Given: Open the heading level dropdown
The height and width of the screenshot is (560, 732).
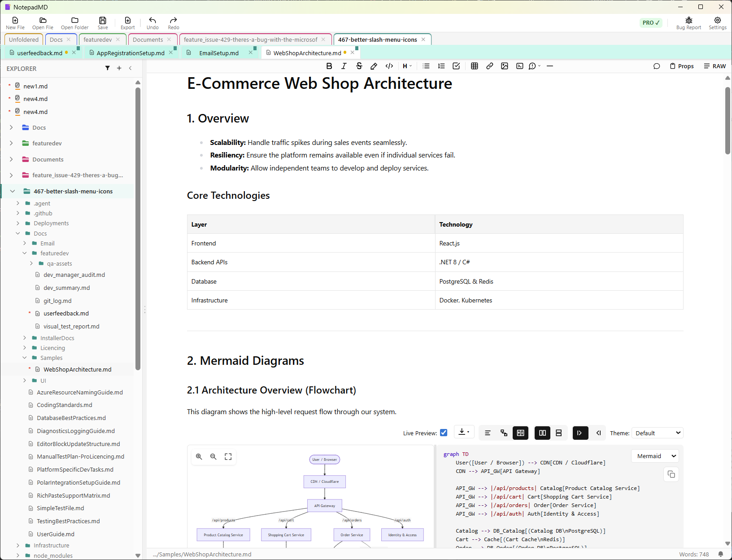Looking at the screenshot, I should point(407,66).
